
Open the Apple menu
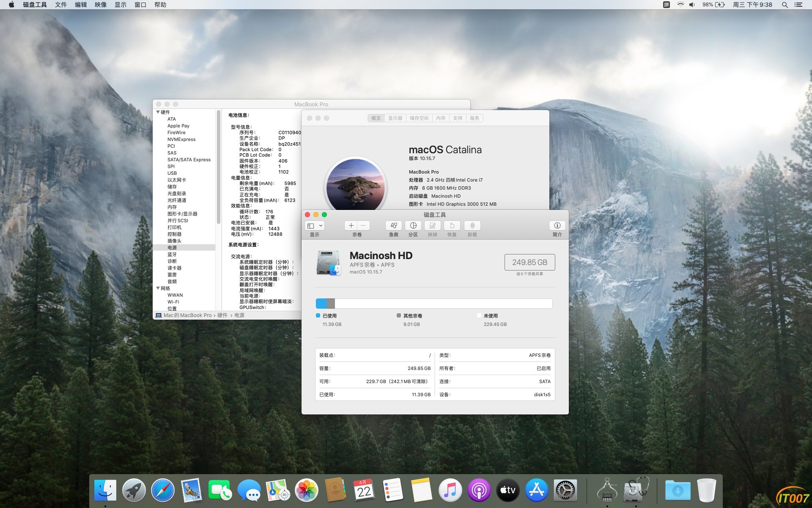(x=11, y=5)
